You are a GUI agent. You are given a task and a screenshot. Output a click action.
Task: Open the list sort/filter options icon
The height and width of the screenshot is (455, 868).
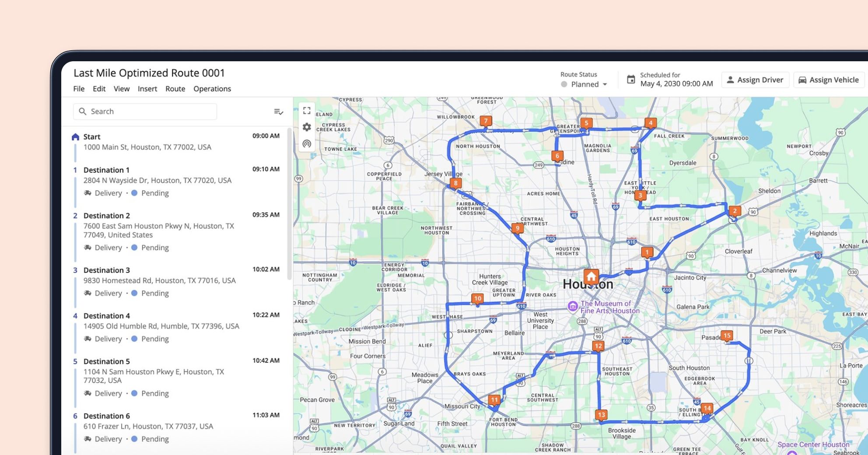coord(278,112)
